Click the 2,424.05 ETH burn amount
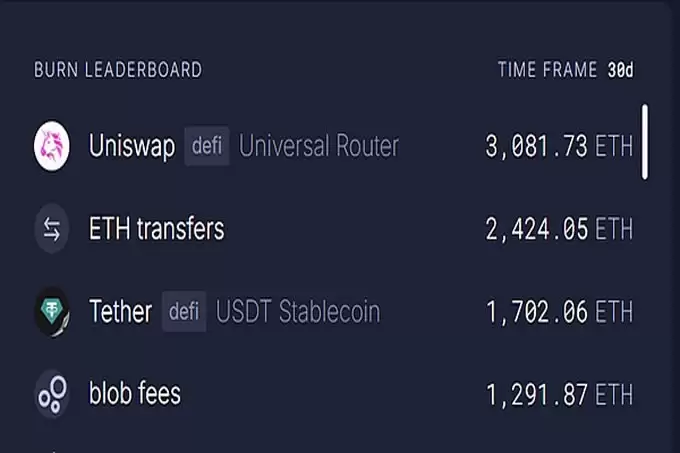The width and height of the screenshot is (680, 453). 559,230
